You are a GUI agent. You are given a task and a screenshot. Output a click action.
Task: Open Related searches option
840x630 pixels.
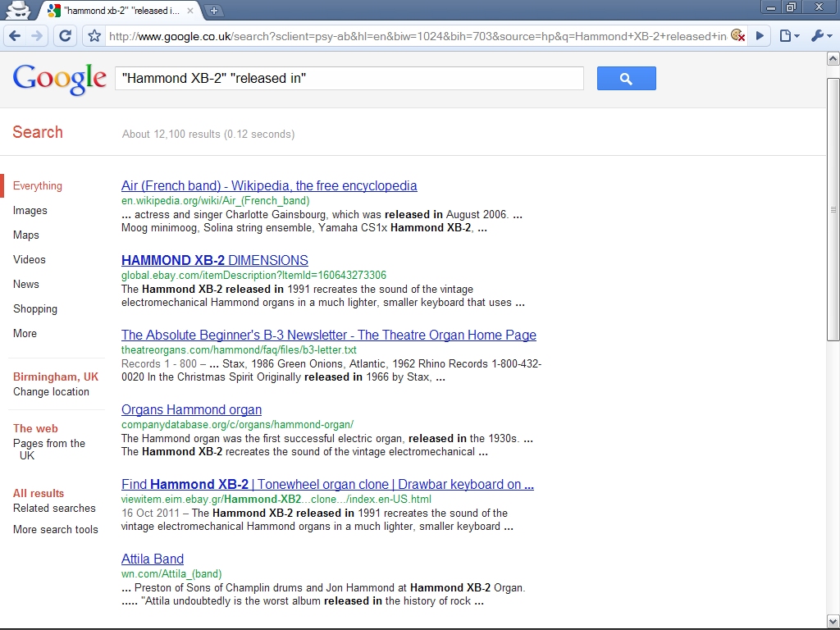[x=54, y=508]
